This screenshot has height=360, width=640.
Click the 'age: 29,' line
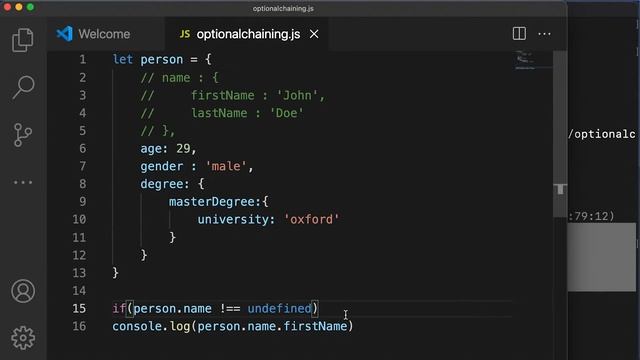[x=168, y=149]
